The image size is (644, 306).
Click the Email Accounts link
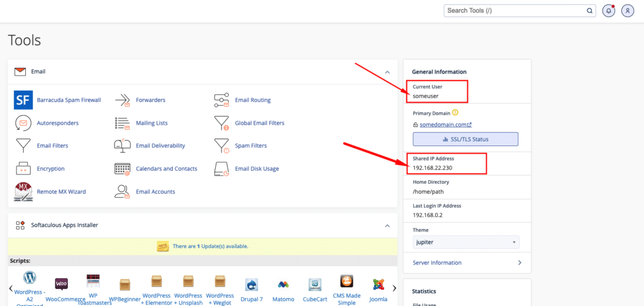coord(155,191)
